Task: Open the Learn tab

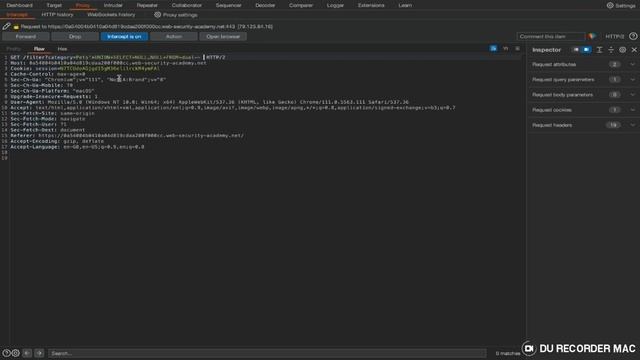Action: (x=405, y=5)
